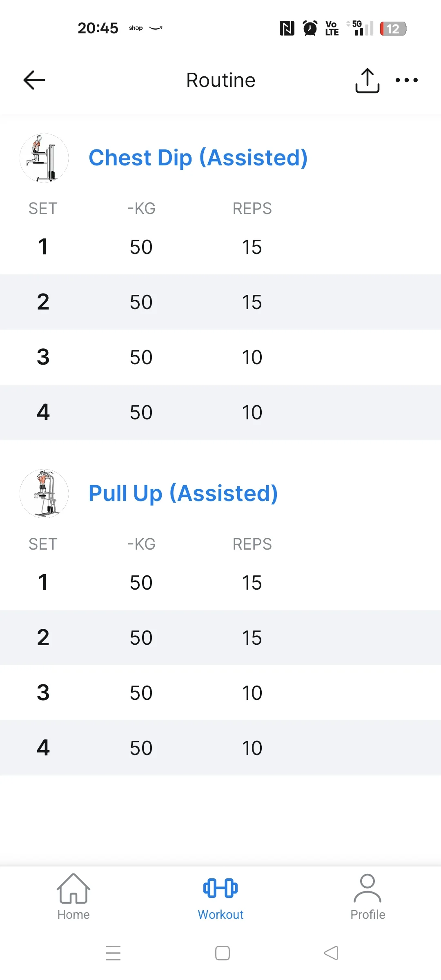Tap the battery indicator in status bar
The width and height of the screenshot is (441, 980).
click(x=393, y=29)
